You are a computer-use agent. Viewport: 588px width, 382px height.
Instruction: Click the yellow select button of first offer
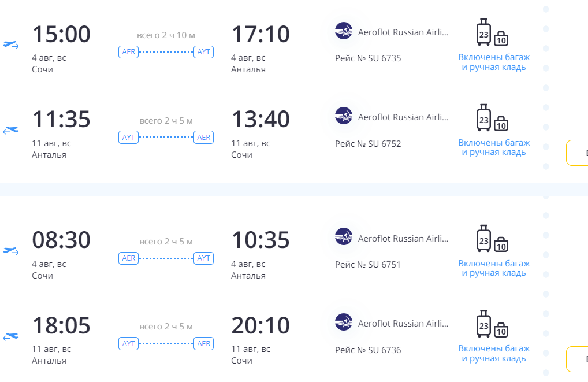(x=577, y=153)
